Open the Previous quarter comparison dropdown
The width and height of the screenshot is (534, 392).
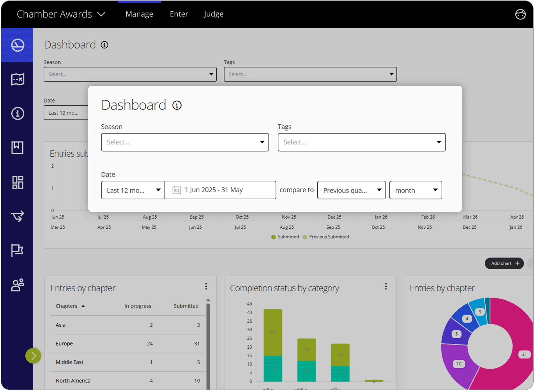(x=351, y=190)
